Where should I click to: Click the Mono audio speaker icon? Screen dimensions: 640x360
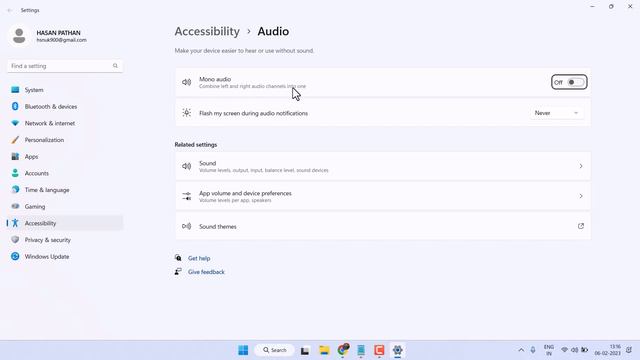click(x=187, y=82)
